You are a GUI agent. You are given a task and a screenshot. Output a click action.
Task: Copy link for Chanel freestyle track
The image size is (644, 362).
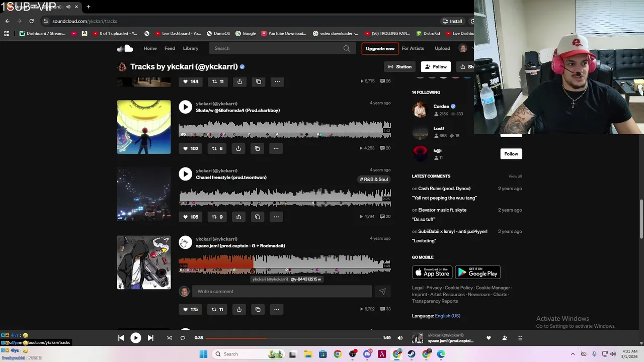pos(258,217)
